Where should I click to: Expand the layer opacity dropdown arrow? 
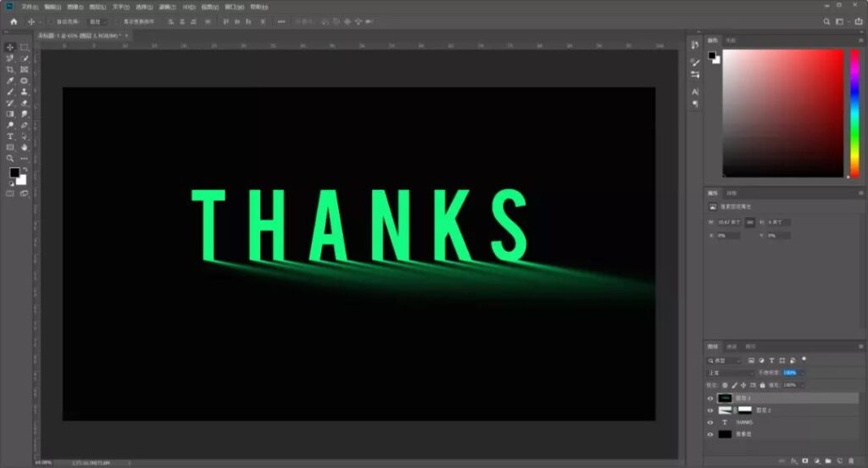pyautogui.click(x=801, y=372)
